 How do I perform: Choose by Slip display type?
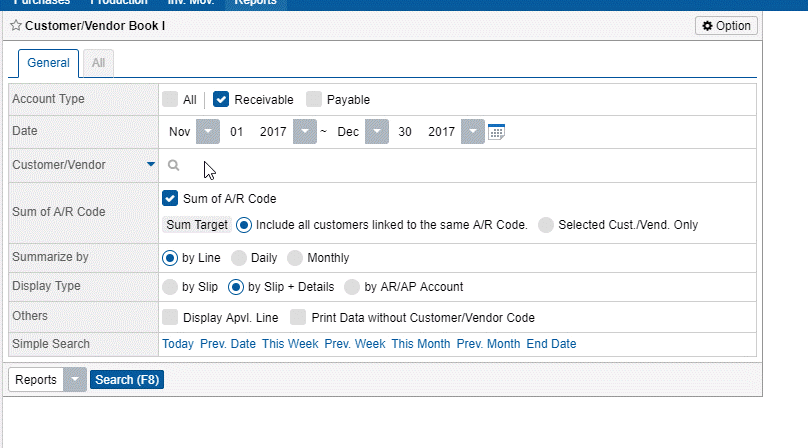(170, 287)
